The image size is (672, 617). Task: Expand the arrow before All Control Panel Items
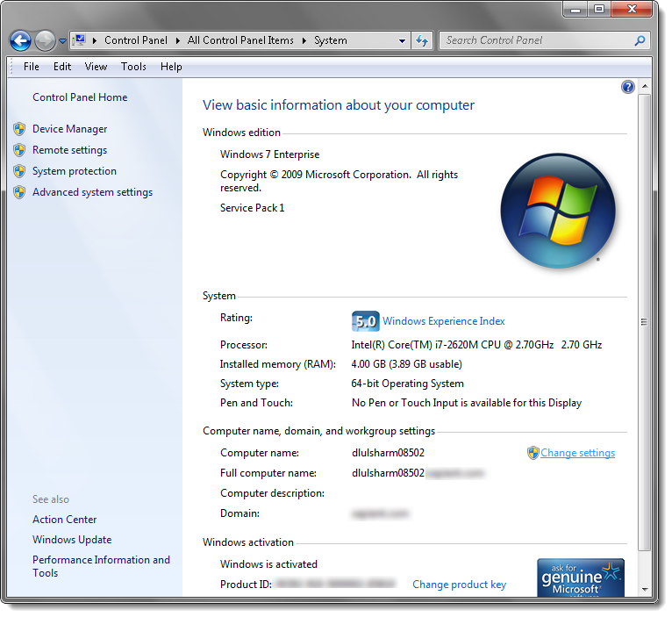178,41
